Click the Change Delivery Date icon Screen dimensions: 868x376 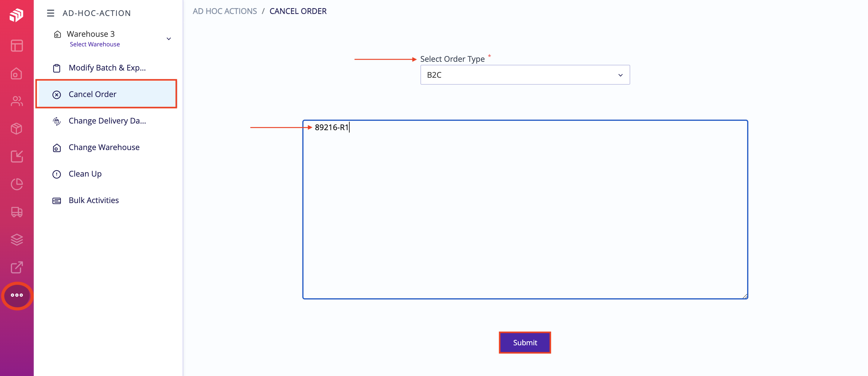pos(57,121)
